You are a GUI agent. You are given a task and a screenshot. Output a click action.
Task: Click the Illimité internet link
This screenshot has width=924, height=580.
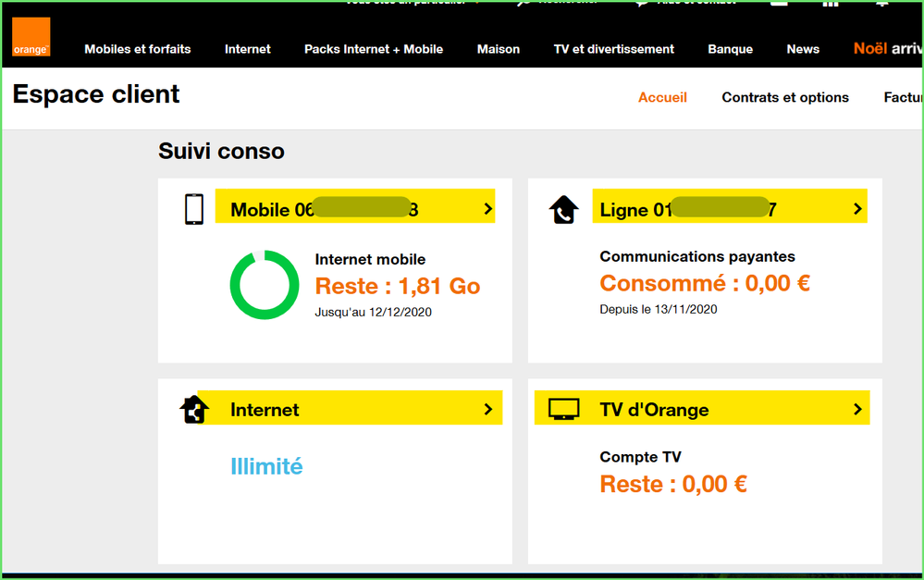(266, 466)
